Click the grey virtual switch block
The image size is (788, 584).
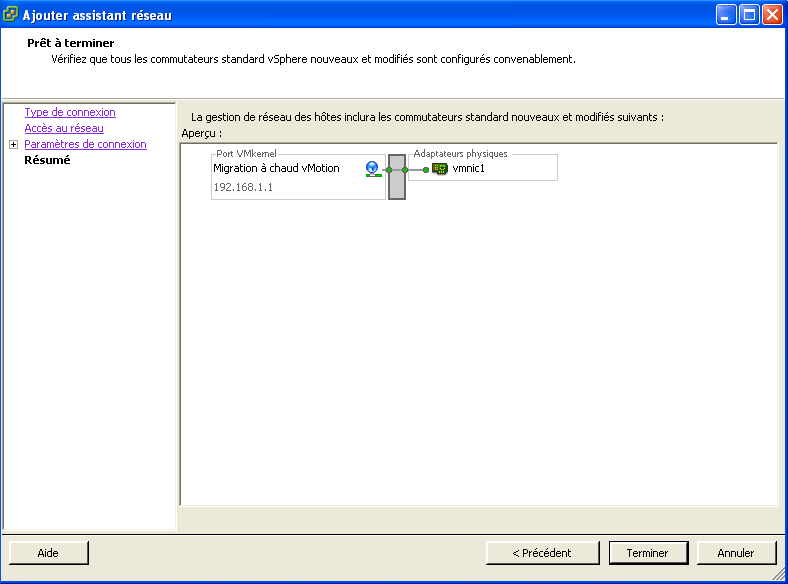pos(397,176)
